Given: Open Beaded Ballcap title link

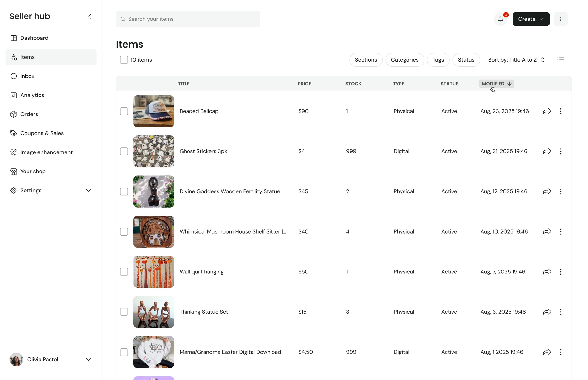Looking at the screenshot, I should (x=199, y=111).
